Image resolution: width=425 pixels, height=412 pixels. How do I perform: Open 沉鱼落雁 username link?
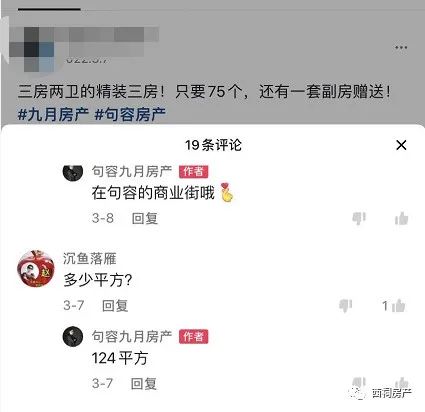90,258
